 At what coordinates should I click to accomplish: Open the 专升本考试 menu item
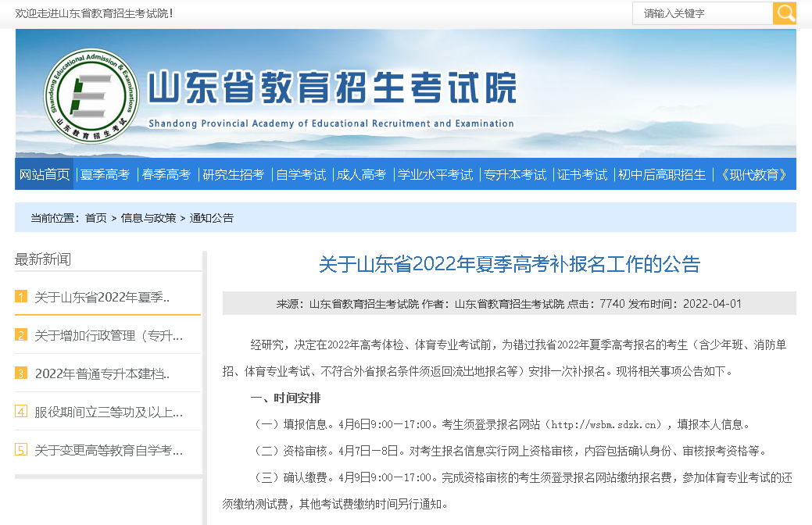(x=515, y=174)
